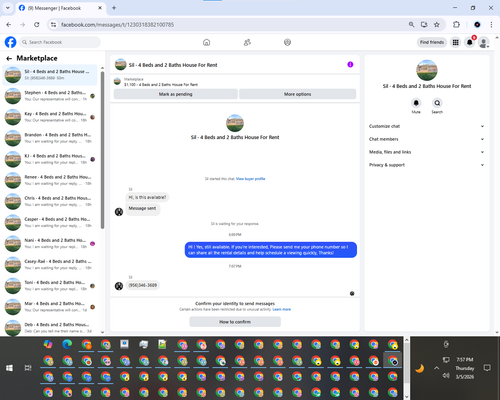Open Mar's 4 Beds conversation
The image size is (500, 400).
[50, 307]
